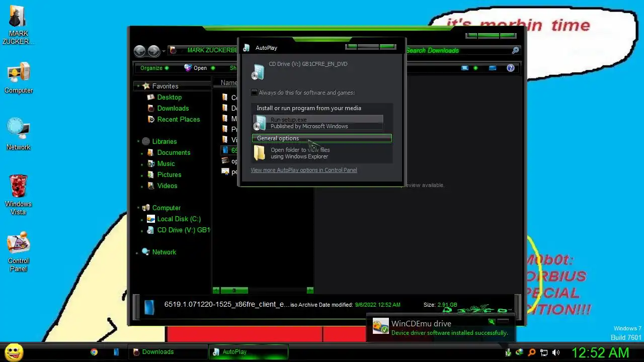644x362 pixels.
Task: Click the taskbar clock showing 12:52 AM
Action: pyautogui.click(x=600, y=352)
